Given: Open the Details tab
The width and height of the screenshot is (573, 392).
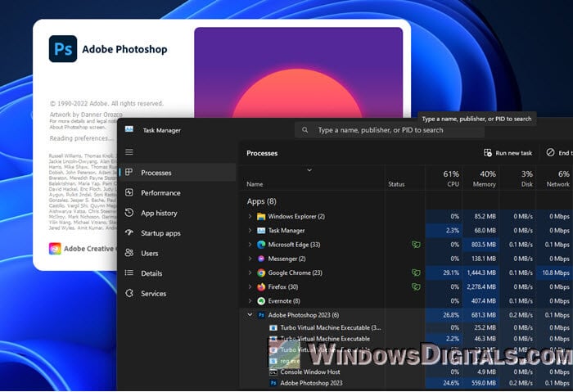Looking at the screenshot, I should point(178,273).
